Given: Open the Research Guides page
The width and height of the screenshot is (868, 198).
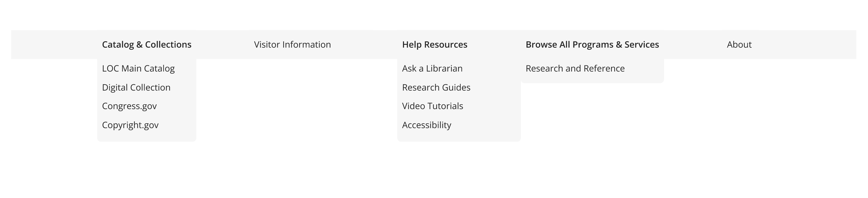Looking at the screenshot, I should tap(436, 88).
